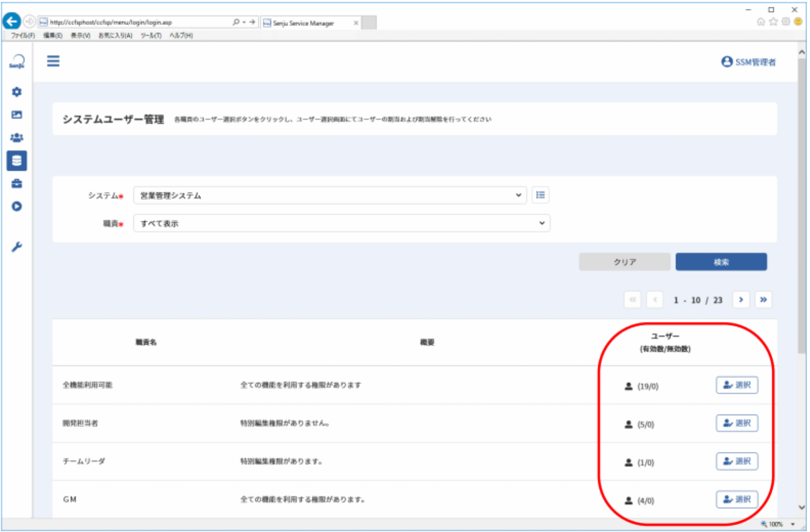This screenshot has height=532, width=810.
Task: Jump to last results page
Action: coord(763,300)
